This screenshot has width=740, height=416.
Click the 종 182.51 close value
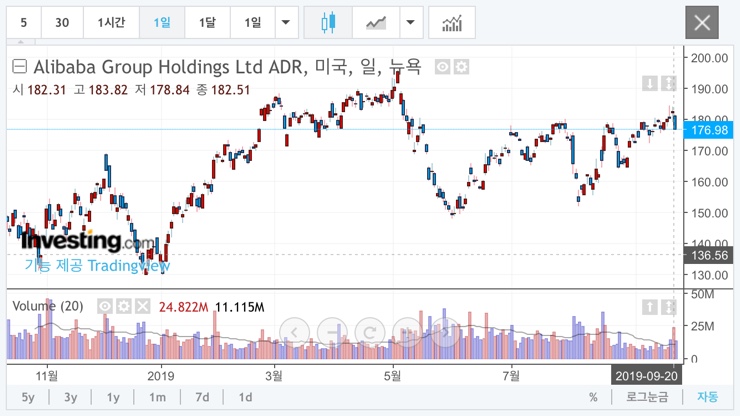223,90
